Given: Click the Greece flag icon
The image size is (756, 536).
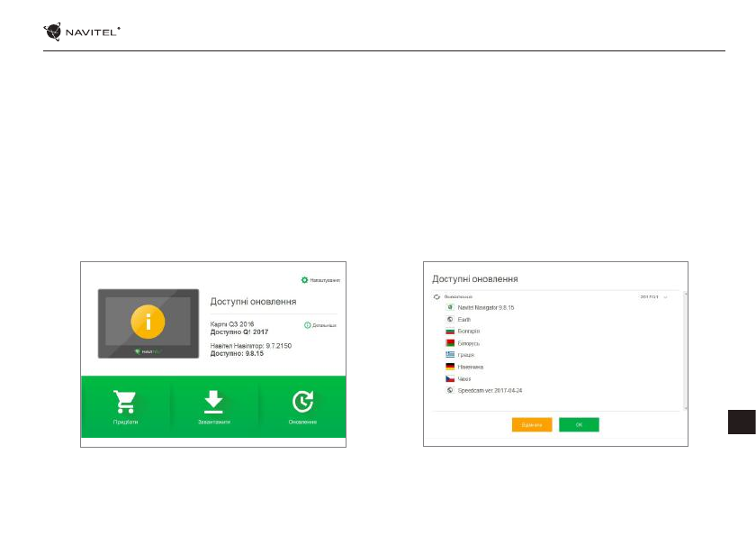Looking at the screenshot, I should tap(450, 355).
